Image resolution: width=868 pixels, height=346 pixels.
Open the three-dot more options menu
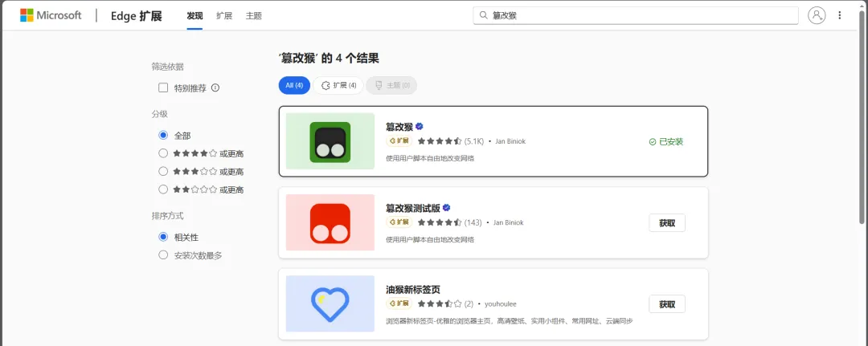[839, 15]
